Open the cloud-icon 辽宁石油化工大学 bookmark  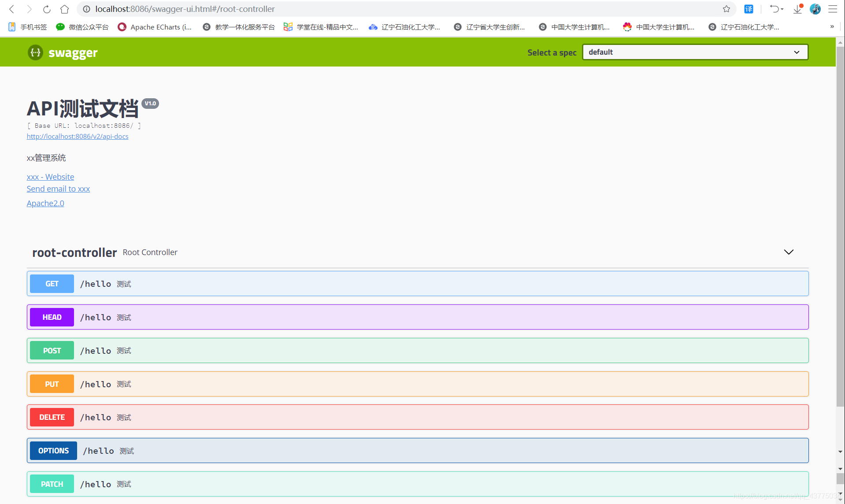tap(404, 27)
